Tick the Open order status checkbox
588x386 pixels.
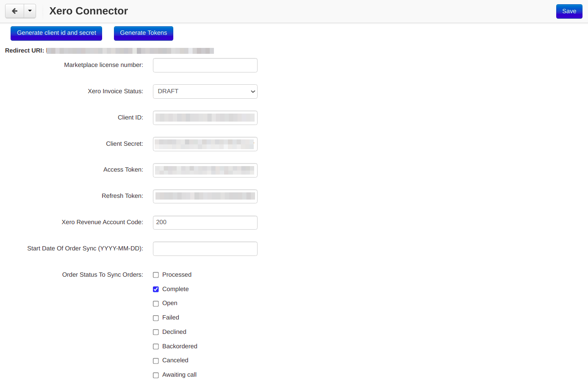tap(156, 303)
